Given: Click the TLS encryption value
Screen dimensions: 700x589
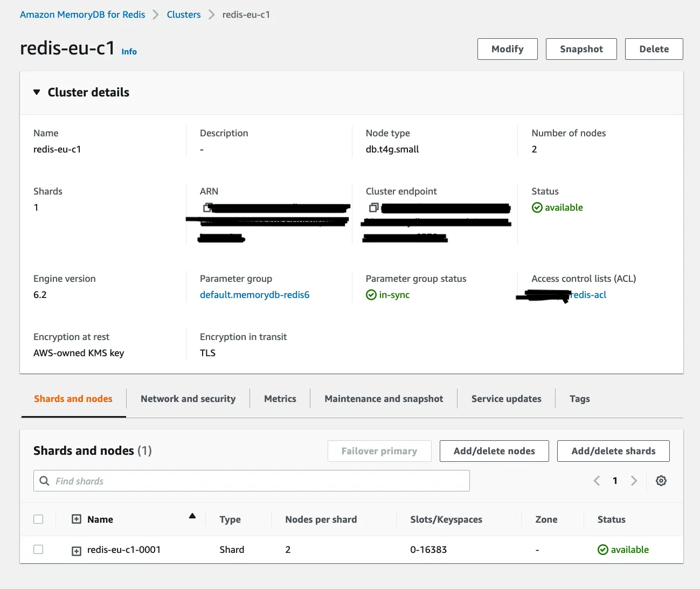Looking at the screenshot, I should [207, 353].
